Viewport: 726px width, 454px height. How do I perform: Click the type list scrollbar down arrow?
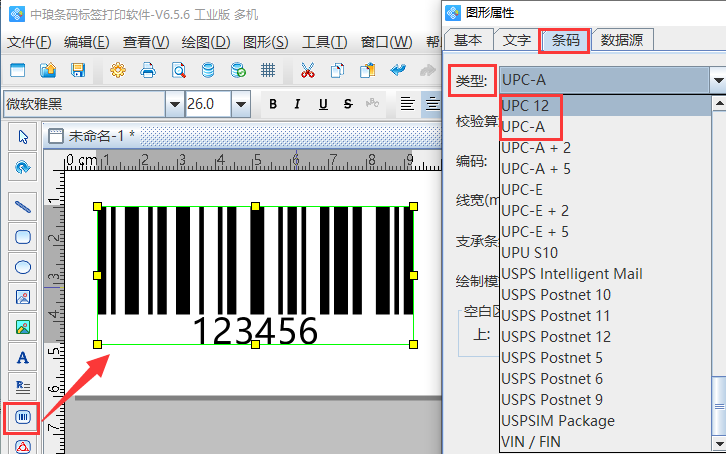tap(719, 443)
